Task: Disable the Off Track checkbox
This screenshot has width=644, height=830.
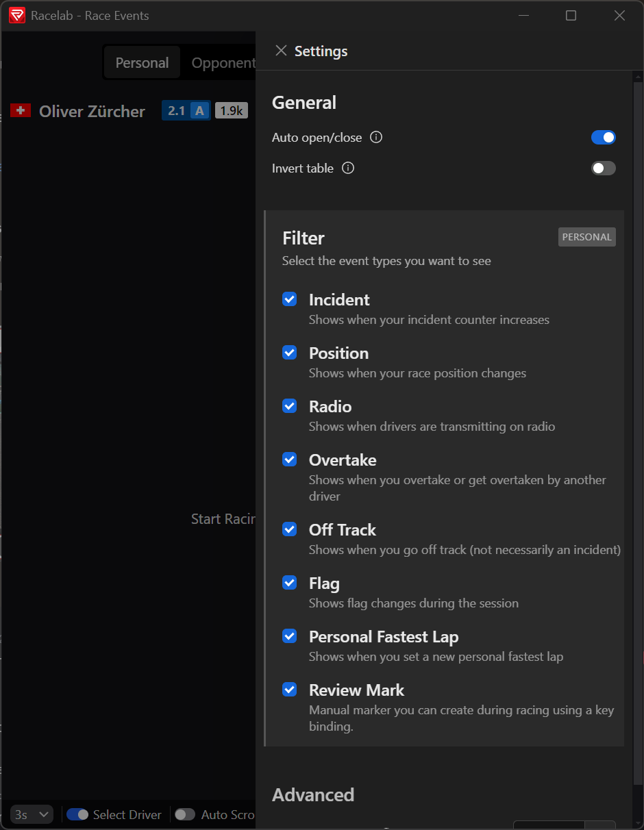Action: pyautogui.click(x=289, y=529)
